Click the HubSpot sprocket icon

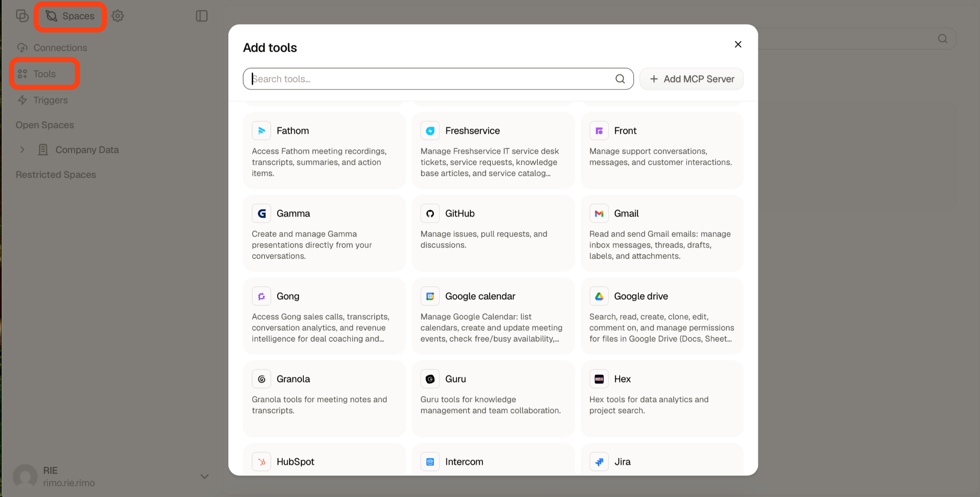point(261,462)
